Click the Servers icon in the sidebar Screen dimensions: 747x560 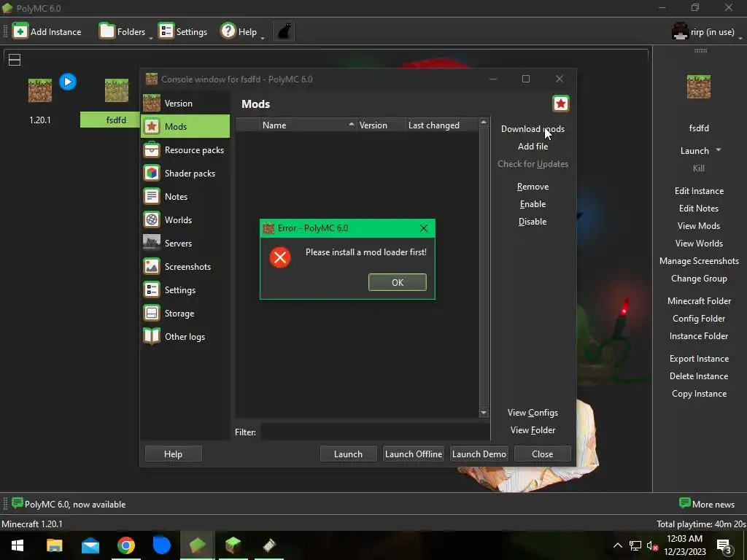[x=152, y=244]
